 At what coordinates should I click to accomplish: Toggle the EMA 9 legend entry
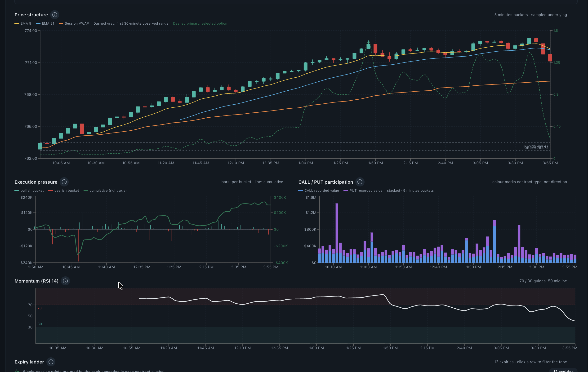(x=23, y=23)
